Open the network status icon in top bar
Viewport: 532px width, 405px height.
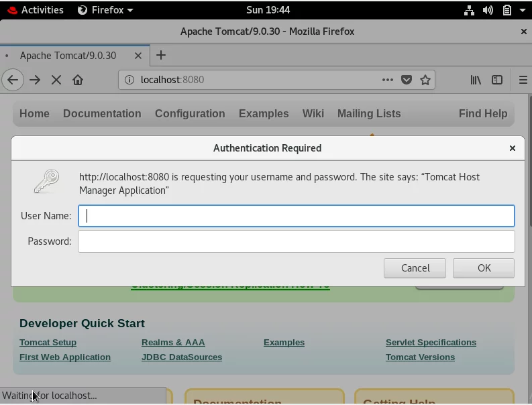[469, 10]
